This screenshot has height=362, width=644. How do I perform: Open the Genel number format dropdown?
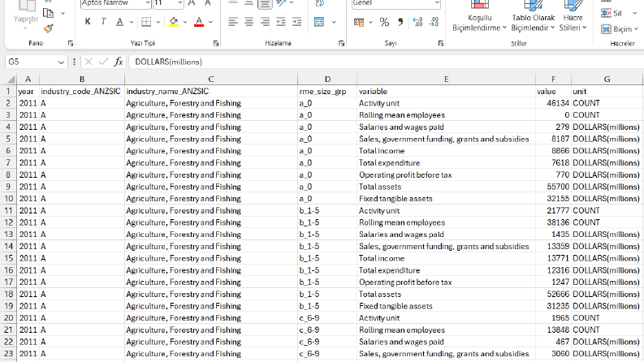tap(438, 3)
